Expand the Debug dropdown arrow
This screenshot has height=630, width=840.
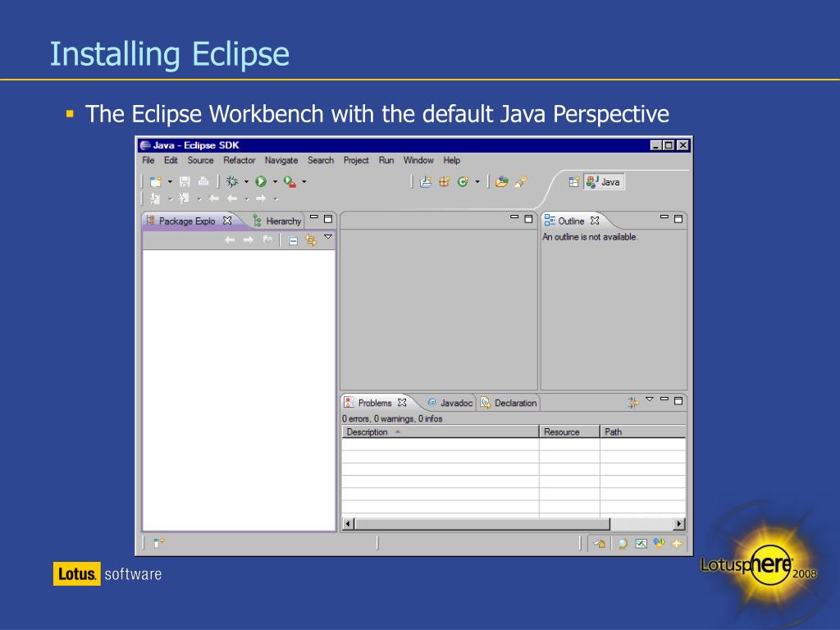click(246, 182)
